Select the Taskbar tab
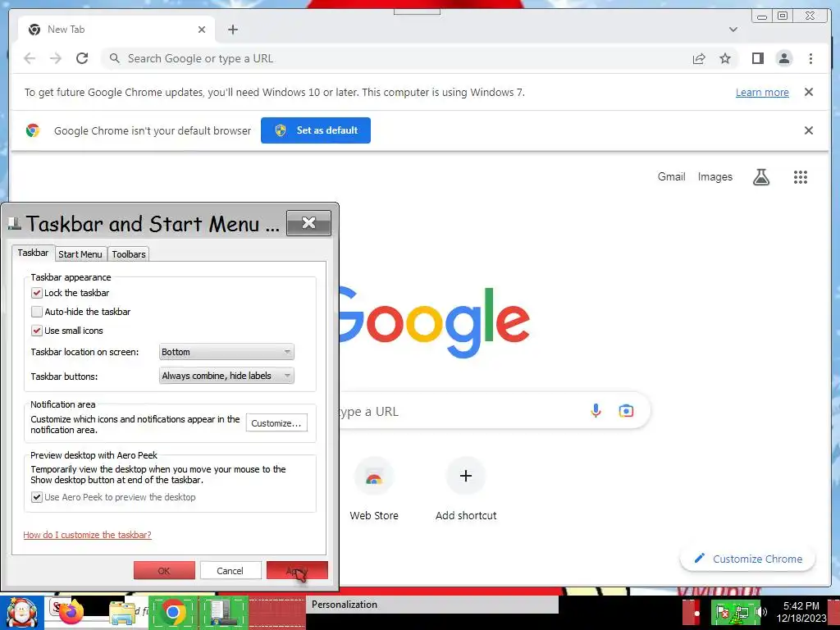This screenshot has width=840, height=630. coord(33,253)
